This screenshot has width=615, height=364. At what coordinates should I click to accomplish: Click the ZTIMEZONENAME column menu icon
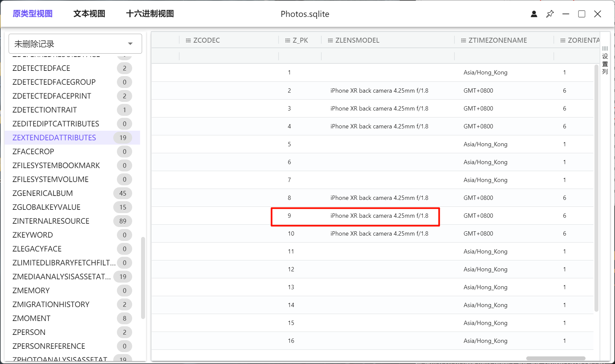tap(463, 40)
